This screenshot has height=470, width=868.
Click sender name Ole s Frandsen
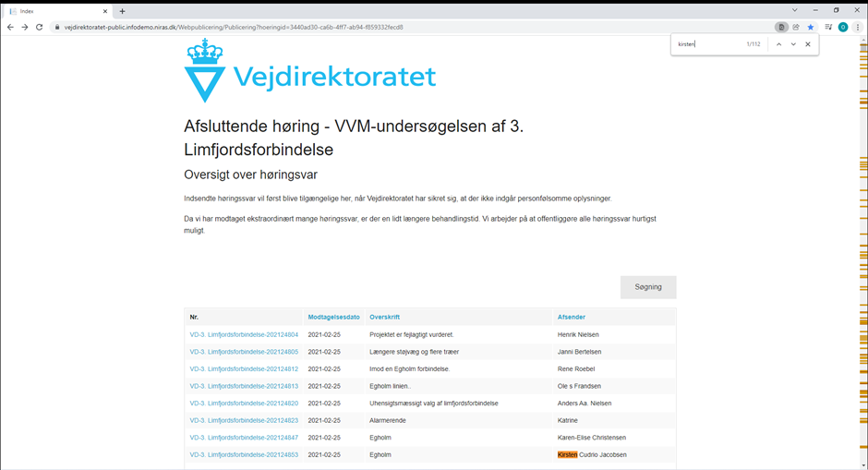(x=579, y=386)
